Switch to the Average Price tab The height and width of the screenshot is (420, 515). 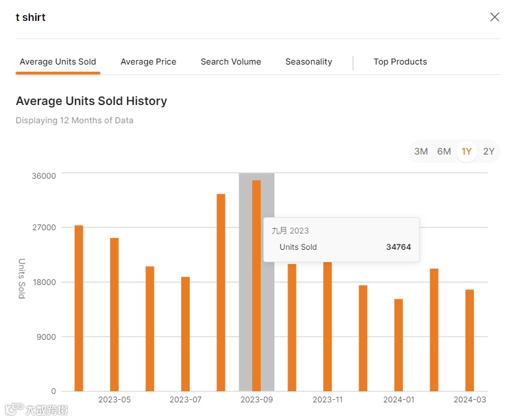149,62
